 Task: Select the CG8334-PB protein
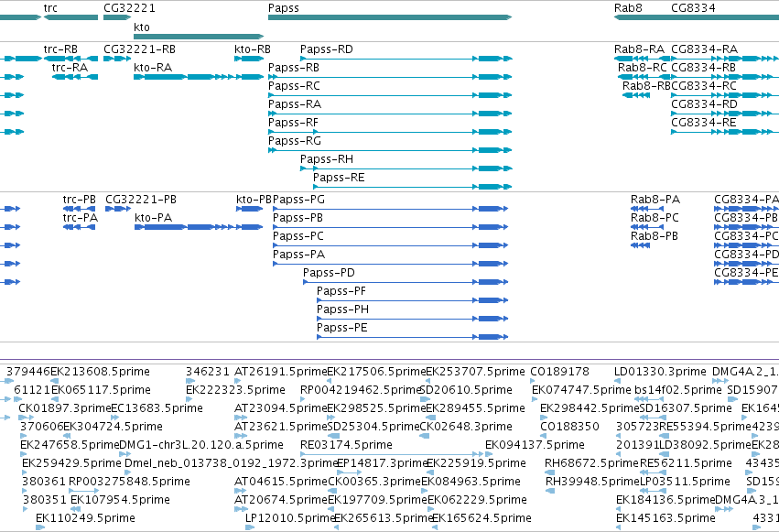pos(746,227)
